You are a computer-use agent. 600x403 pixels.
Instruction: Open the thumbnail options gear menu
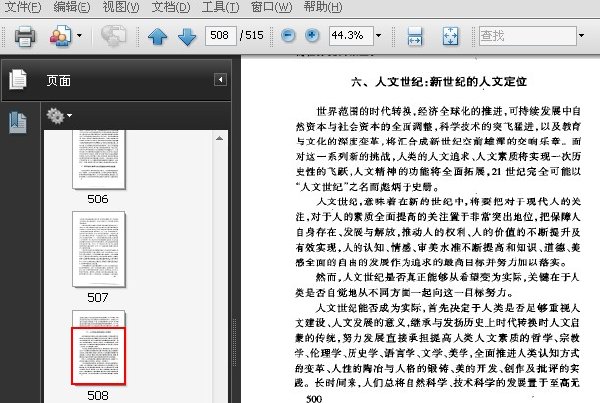coord(59,116)
